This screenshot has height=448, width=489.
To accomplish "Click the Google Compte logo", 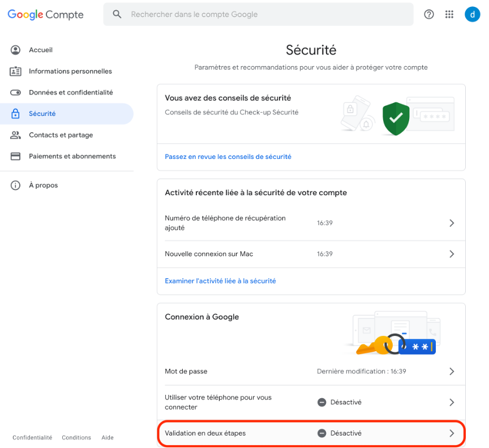I will [x=45, y=14].
